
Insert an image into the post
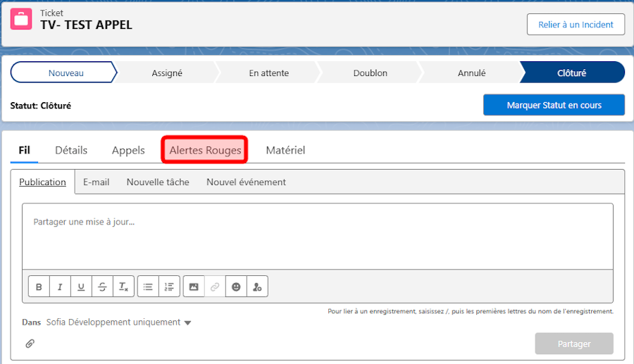(x=194, y=287)
